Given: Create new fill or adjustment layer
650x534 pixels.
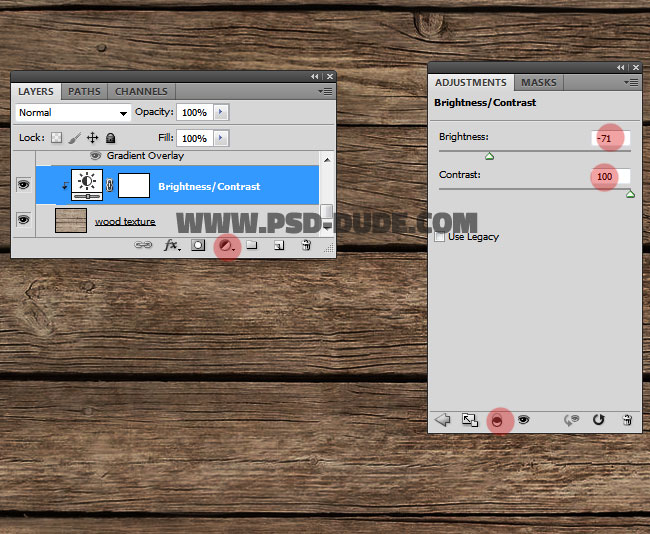Looking at the screenshot, I should 227,245.
